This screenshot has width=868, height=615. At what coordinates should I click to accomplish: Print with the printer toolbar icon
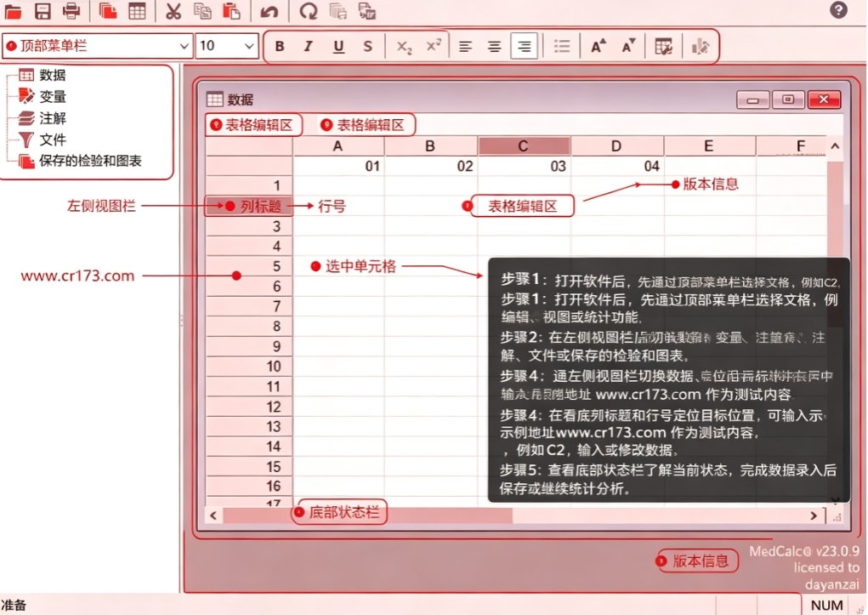pyautogui.click(x=71, y=11)
